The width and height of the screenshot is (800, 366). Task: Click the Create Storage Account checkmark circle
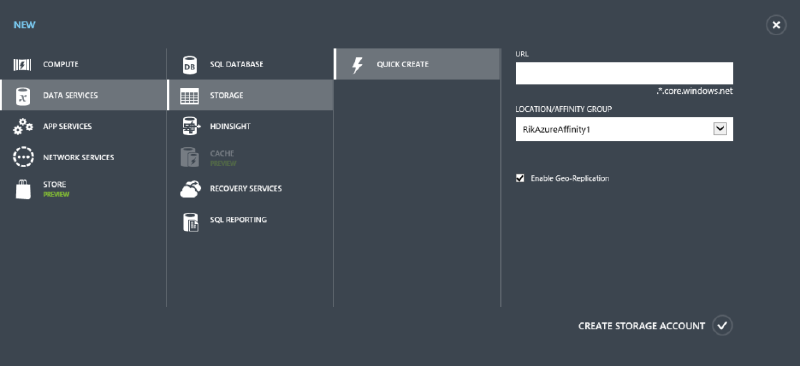(x=722, y=326)
